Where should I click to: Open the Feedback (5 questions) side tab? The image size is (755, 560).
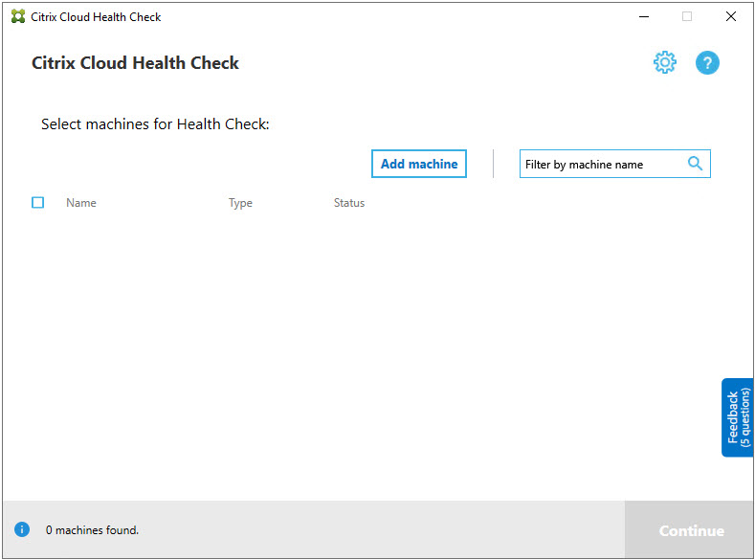738,417
